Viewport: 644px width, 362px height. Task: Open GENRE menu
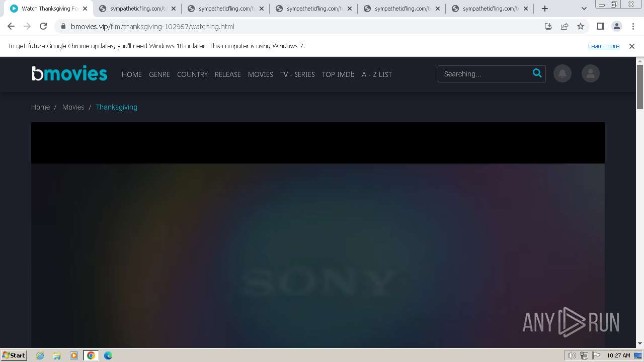159,74
